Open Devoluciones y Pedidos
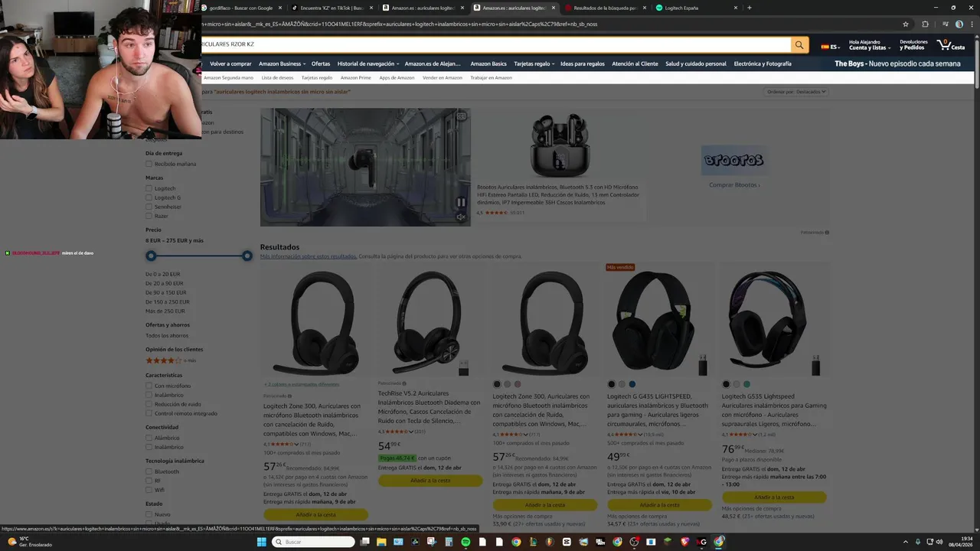The width and height of the screenshot is (980, 551). tap(913, 45)
